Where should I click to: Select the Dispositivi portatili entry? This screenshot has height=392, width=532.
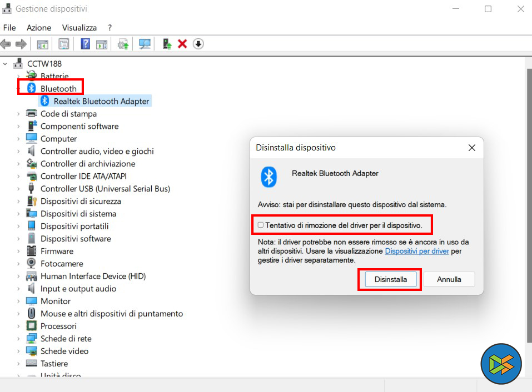[74, 226]
